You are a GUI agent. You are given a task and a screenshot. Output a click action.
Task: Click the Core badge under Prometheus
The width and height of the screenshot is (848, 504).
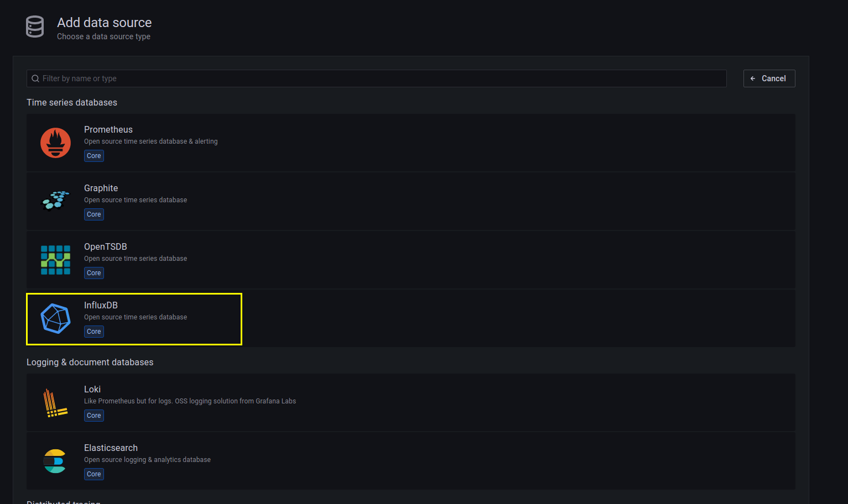(94, 156)
